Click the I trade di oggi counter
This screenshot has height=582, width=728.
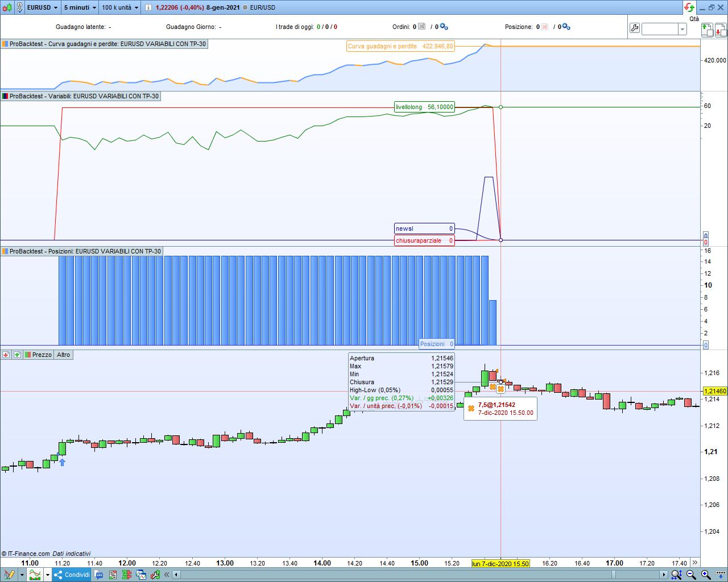pyautogui.click(x=307, y=27)
